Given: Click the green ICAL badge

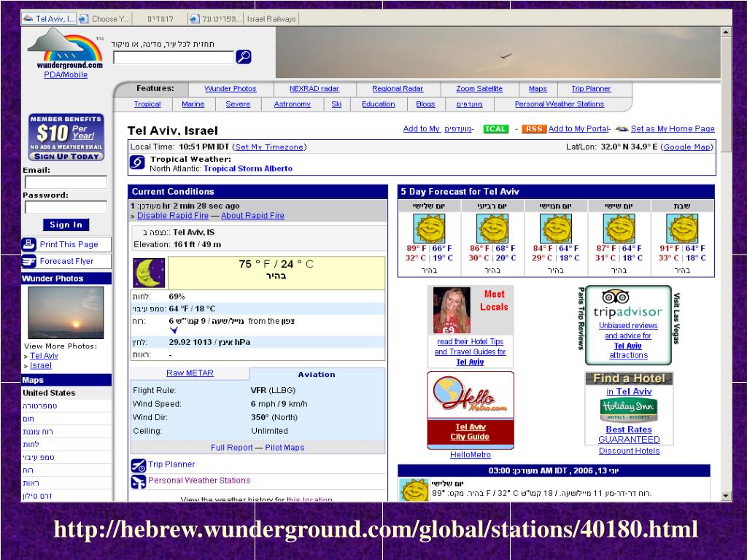Looking at the screenshot, I should [496, 129].
